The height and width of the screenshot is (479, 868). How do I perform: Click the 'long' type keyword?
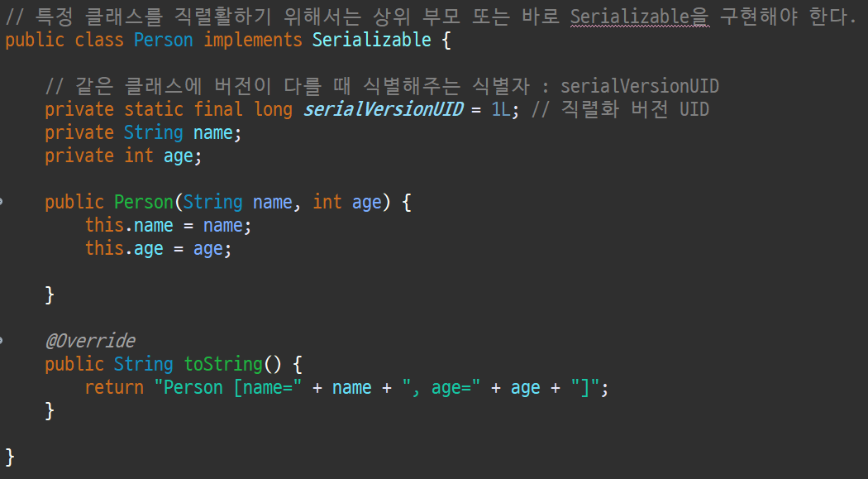pyautogui.click(x=273, y=110)
